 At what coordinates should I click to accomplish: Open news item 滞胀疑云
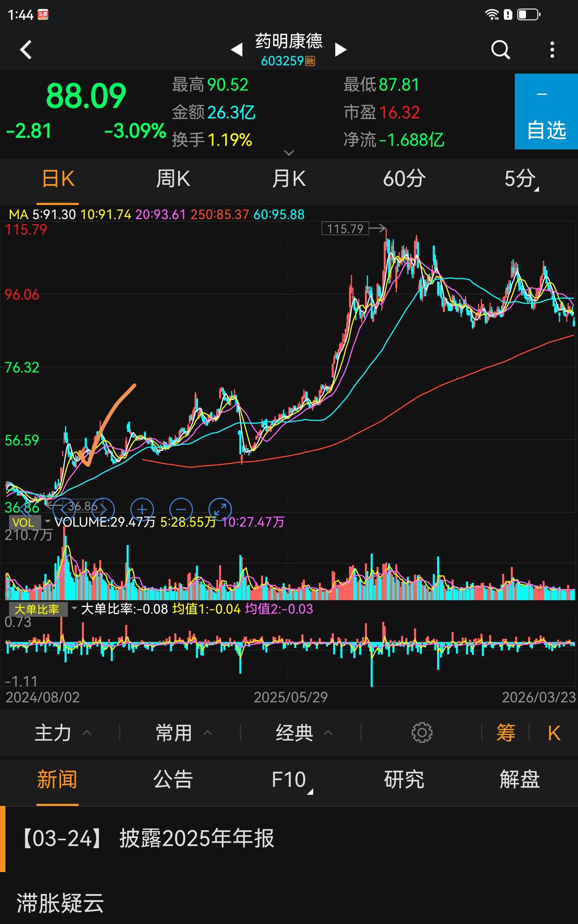pyautogui.click(x=61, y=903)
